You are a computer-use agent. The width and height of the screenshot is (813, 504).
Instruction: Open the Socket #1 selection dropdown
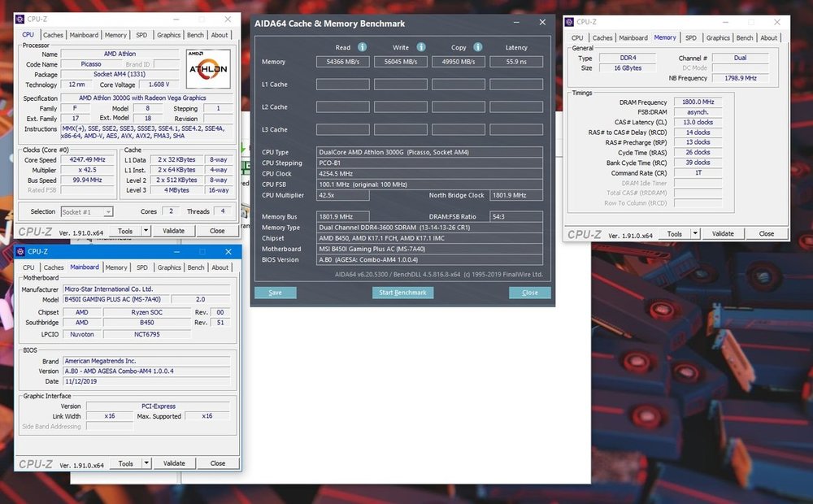pyautogui.click(x=87, y=211)
